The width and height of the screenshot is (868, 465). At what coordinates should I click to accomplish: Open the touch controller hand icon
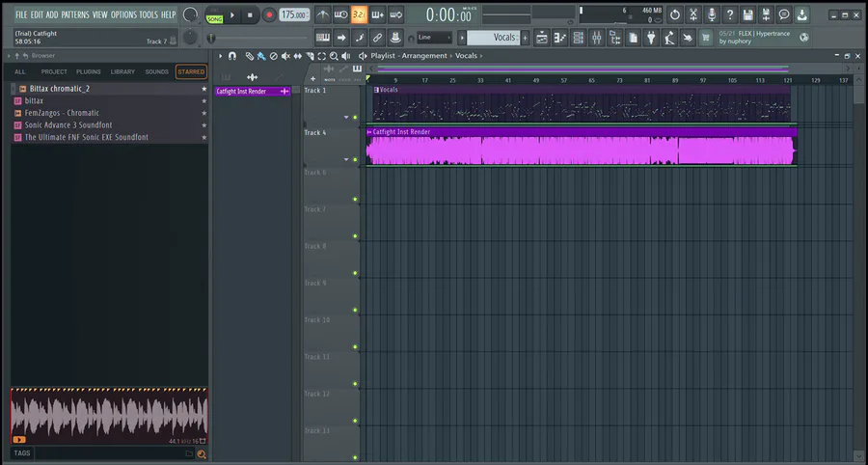click(688, 38)
